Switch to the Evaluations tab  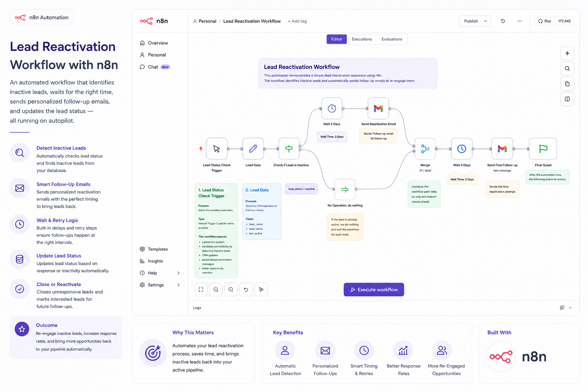pos(392,39)
